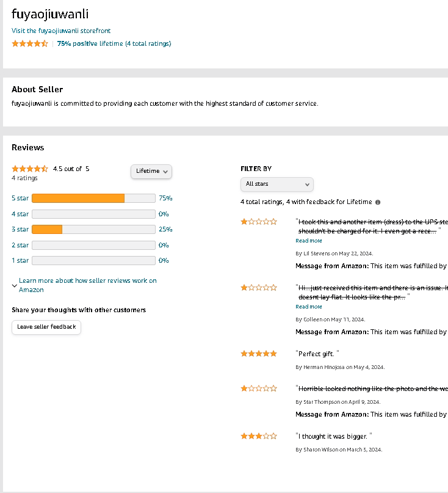Image resolution: width=448 pixels, height=493 pixels.
Task: Select the 4 star rating row link
Action: click(20, 214)
